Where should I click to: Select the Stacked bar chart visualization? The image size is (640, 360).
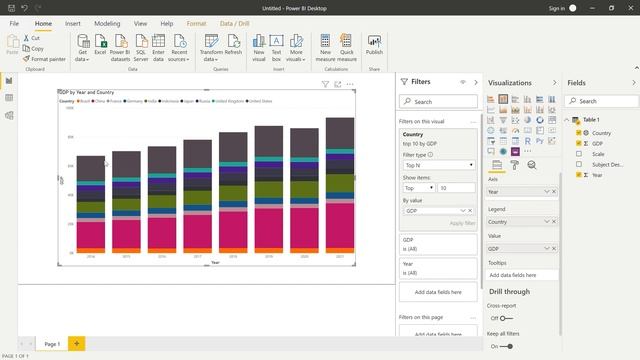click(491, 99)
